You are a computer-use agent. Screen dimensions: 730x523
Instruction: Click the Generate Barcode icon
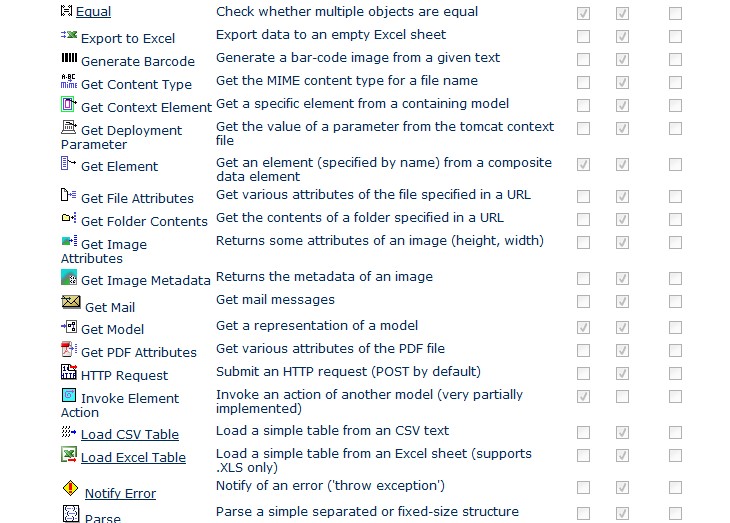click(69, 59)
